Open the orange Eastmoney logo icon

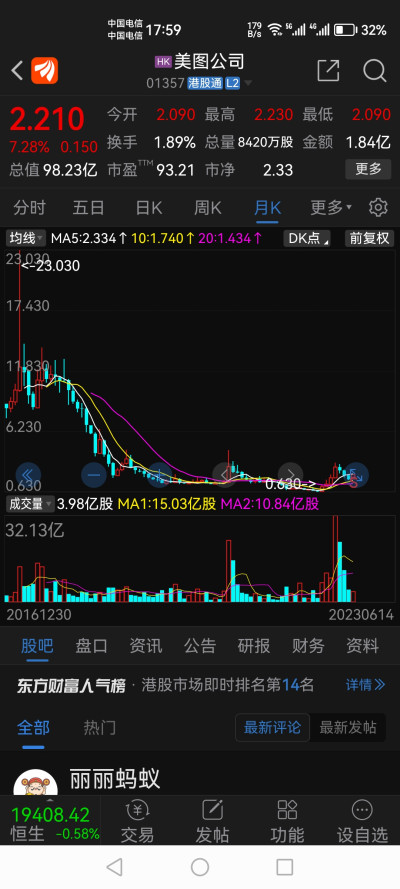[x=44, y=71]
